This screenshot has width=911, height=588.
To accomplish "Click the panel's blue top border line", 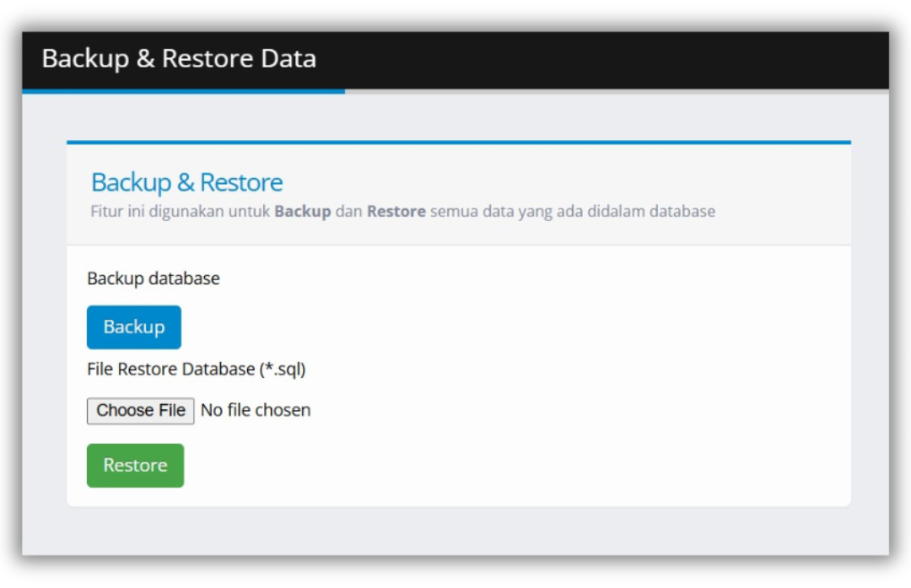I will tap(458, 143).
